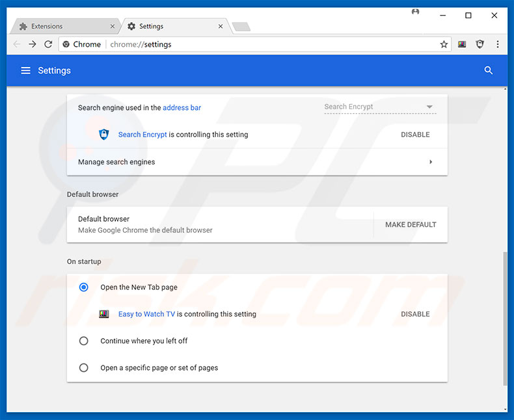Open the Search Encrypt search engine dropdown
Screen dimensions: 514x420
pyautogui.click(x=380, y=107)
